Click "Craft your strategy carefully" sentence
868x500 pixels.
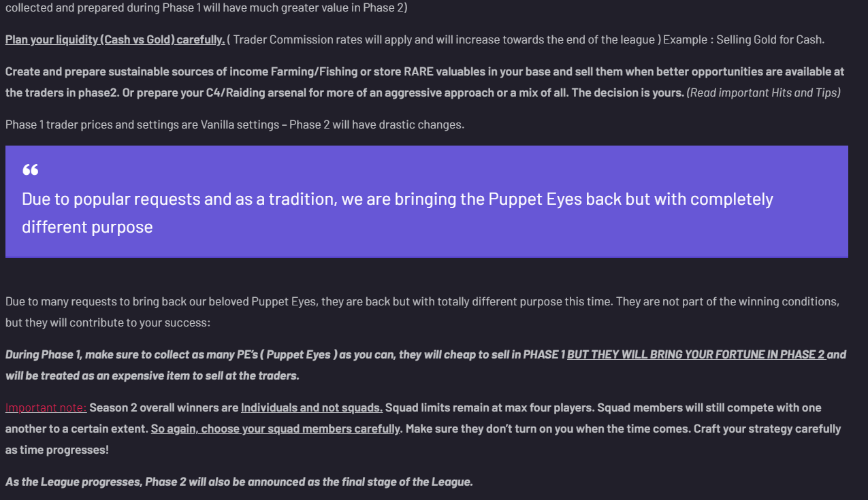[762, 429]
